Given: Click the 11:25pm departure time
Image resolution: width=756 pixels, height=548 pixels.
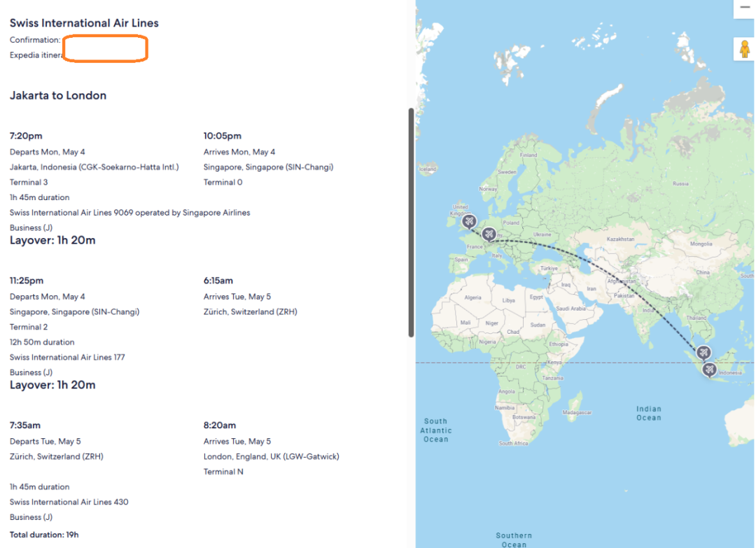Looking at the screenshot, I should (x=27, y=281).
